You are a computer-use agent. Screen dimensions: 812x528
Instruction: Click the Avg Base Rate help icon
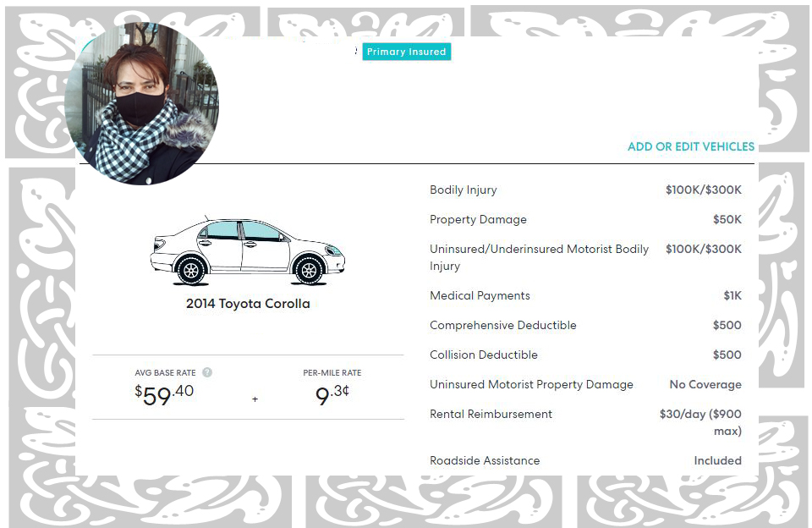coord(207,372)
